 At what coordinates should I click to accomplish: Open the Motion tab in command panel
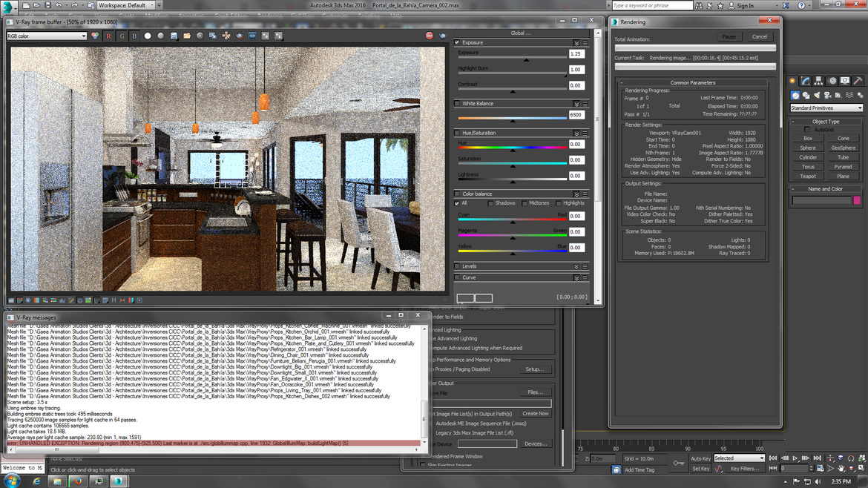[832, 81]
